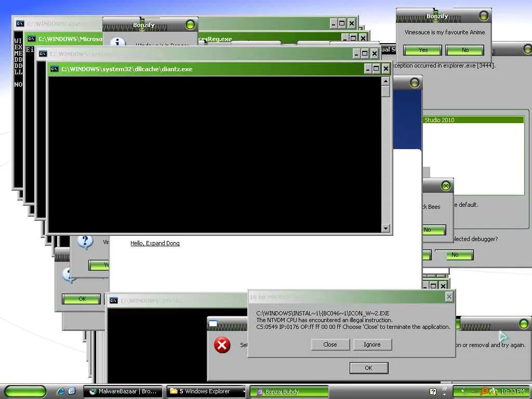Click the 'NTVDM CPU has encountered' message line

(x=324, y=320)
